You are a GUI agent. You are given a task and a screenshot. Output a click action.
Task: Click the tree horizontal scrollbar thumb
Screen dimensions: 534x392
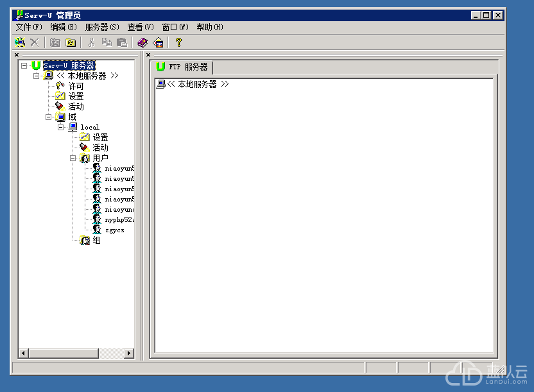point(64,354)
